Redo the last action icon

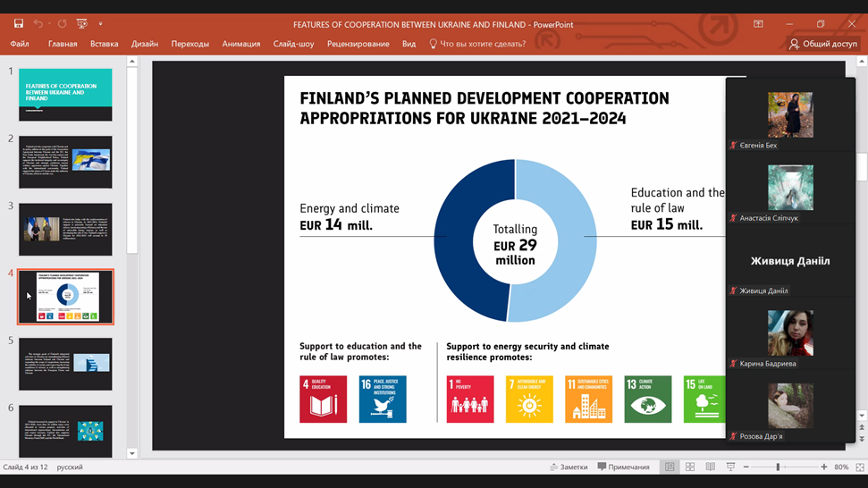(62, 23)
